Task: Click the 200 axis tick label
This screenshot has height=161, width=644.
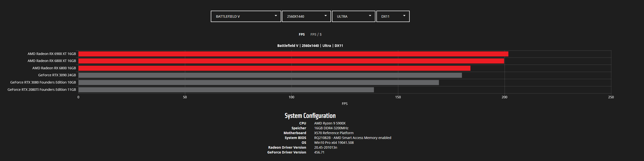Action: pos(505,97)
